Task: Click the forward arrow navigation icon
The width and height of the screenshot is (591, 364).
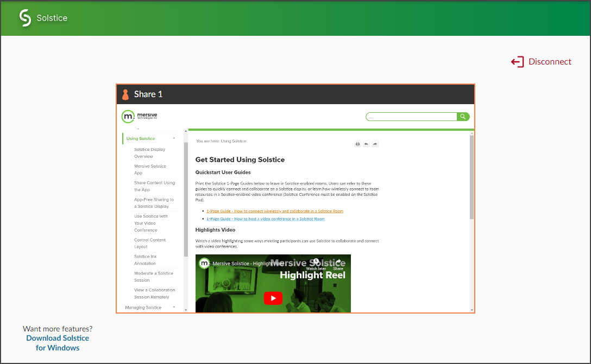Action: pos(375,144)
